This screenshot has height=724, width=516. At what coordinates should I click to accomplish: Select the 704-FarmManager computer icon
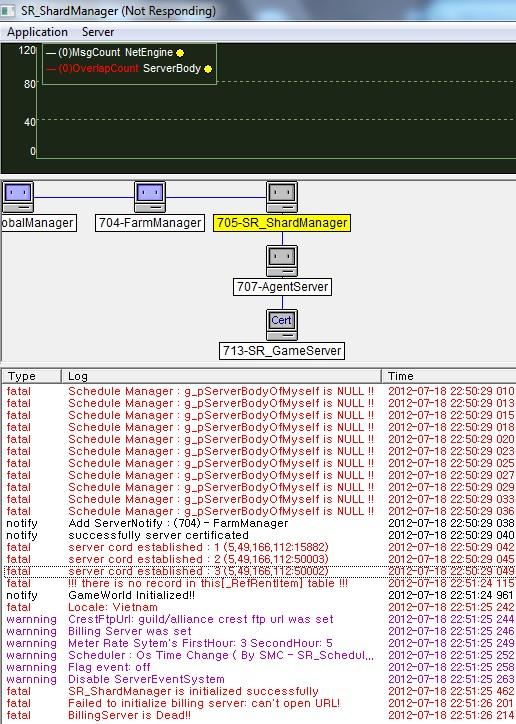coord(150,197)
